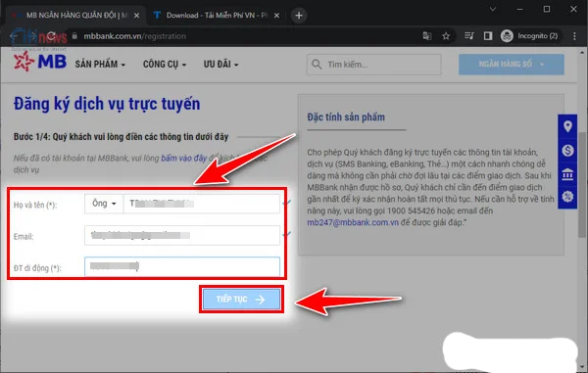The image size is (588, 373).
Task: Click the Họ và tên name field
Action: (201, 204)
